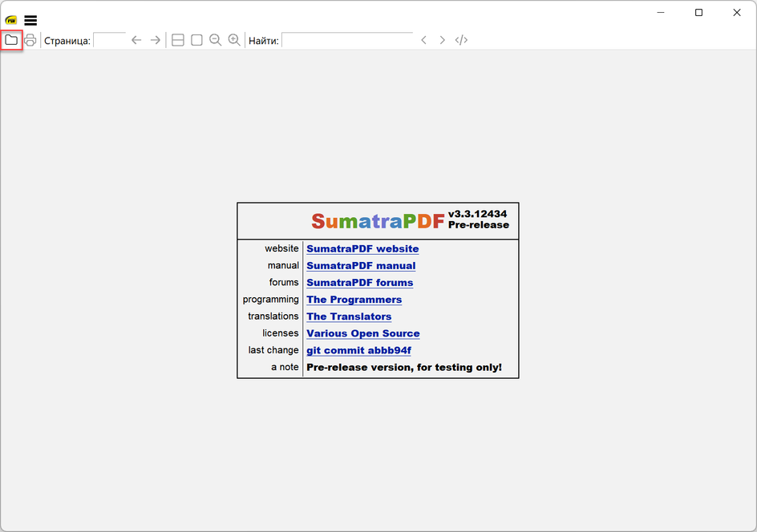Toggle match case search icon
This screenshot has width=757, height=532.
click(461, 40)
